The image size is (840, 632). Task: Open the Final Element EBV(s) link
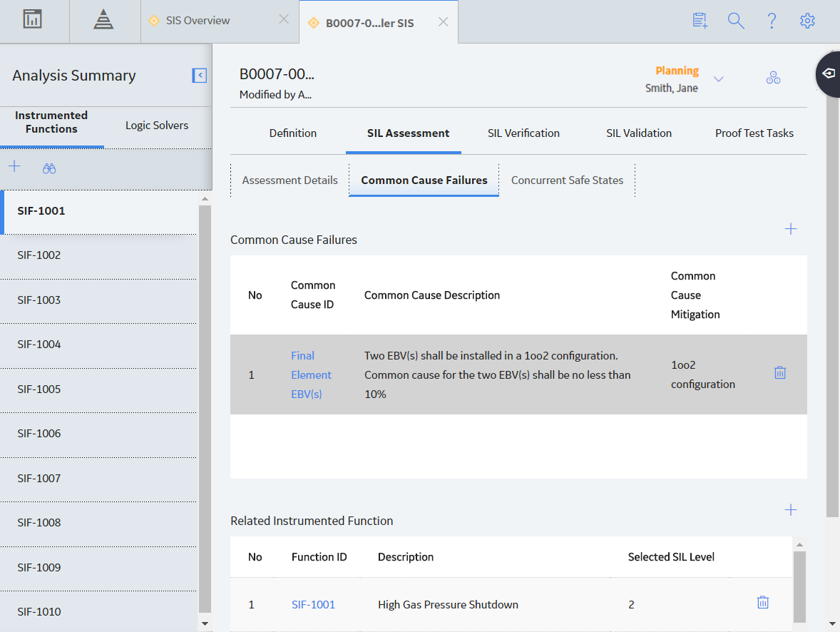click(x=311, y=374)
